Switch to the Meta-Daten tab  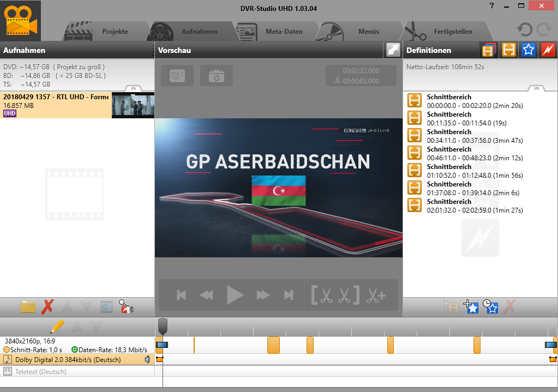[x=284, y=32]
